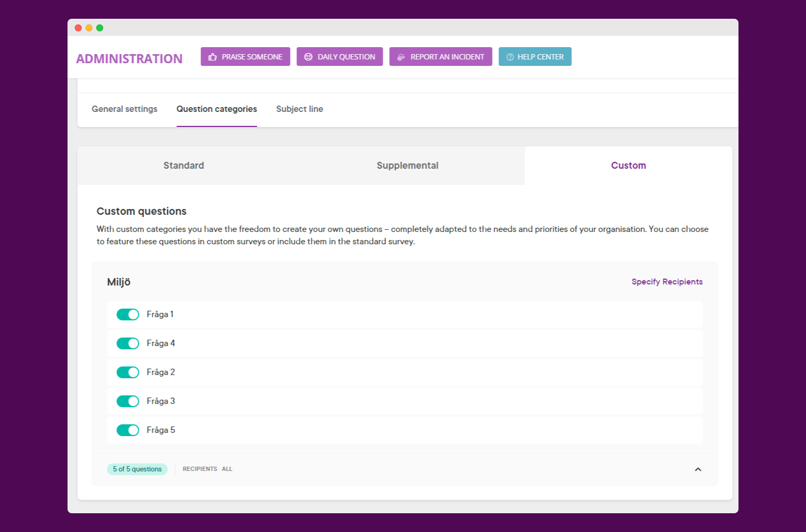Click the red close window button

[78, 28]
